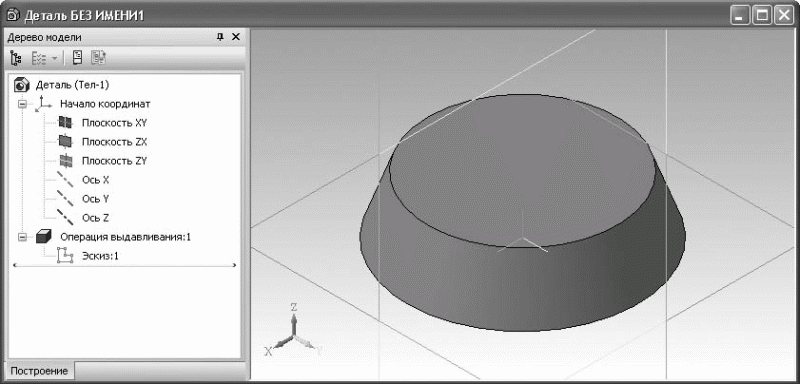Click the Ось Y axis icon

(x=65, y=198)
